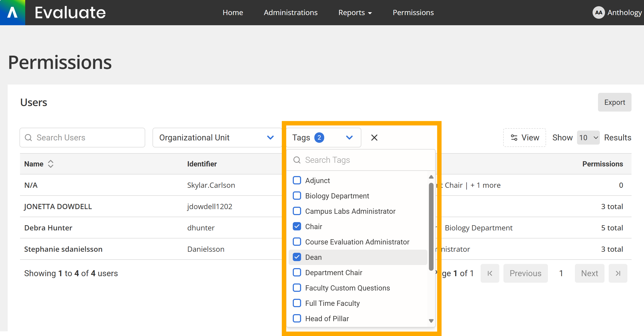Open the Show results count dropdown

(x=588, y=138)
